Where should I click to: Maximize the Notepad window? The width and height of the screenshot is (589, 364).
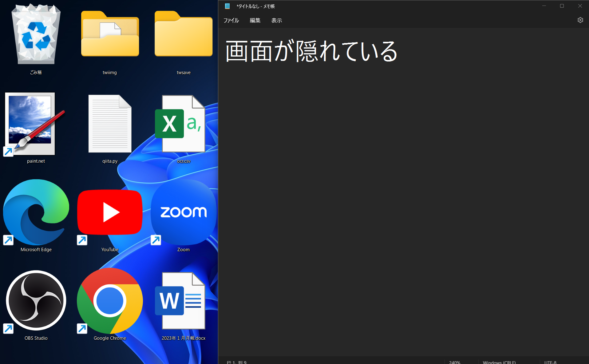coord(562,6)
